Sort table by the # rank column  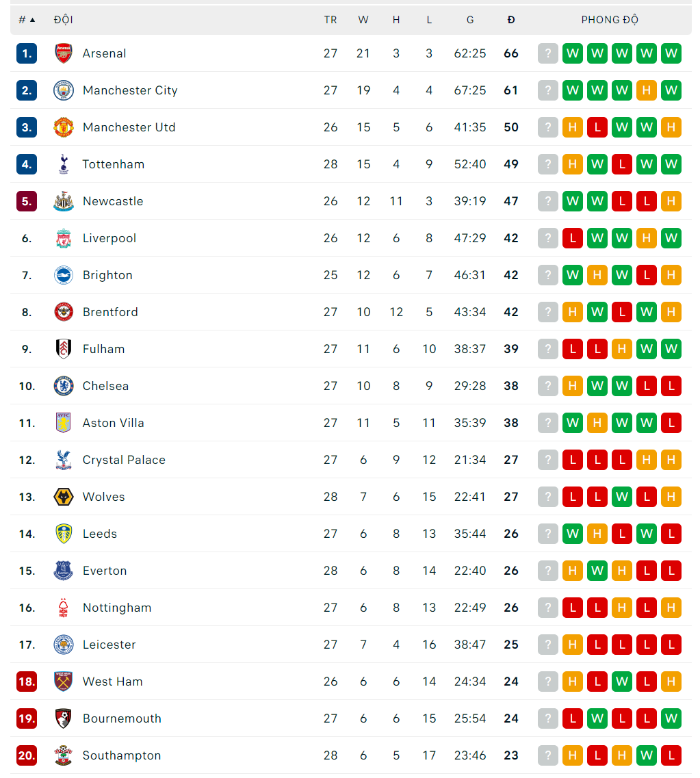[26, 20]
